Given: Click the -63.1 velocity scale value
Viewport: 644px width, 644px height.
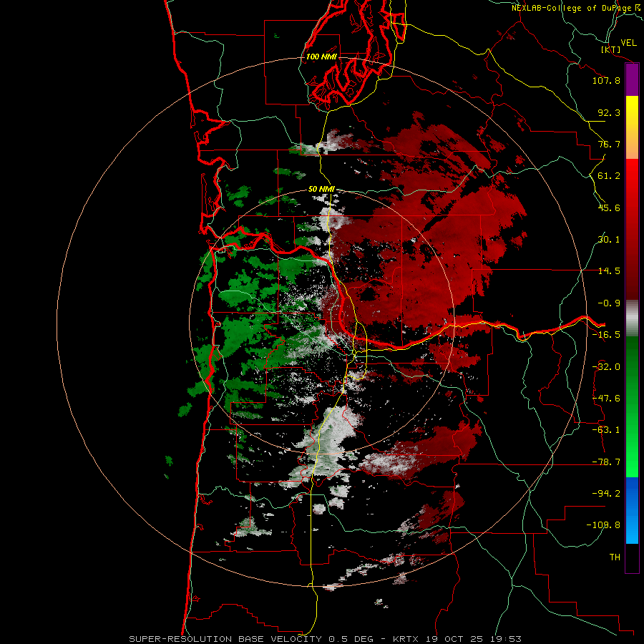Looking at the screenshot, I should click(606, 430).
